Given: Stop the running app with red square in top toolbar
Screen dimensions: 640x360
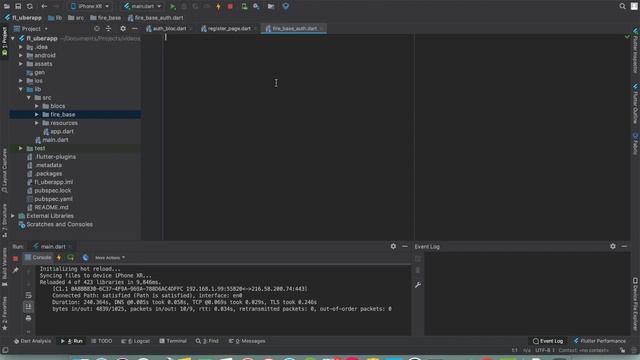Looking at the screenshot, I should 230,7.
